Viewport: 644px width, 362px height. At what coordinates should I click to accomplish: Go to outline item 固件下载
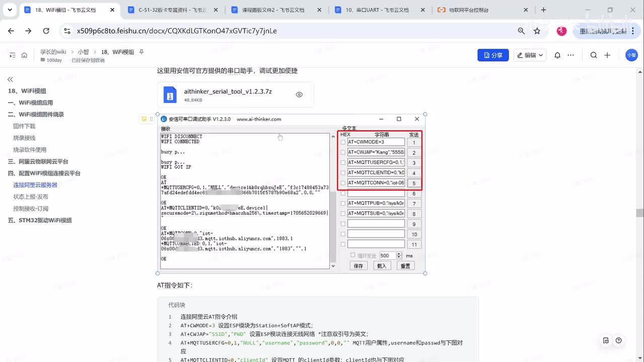(x=24, y=126)
